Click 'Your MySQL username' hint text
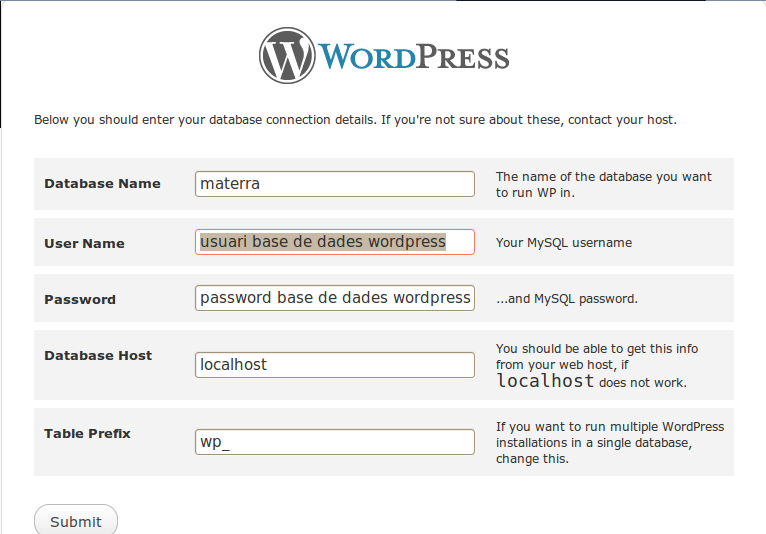The image size is (766, 534). (x=564, y=243)
